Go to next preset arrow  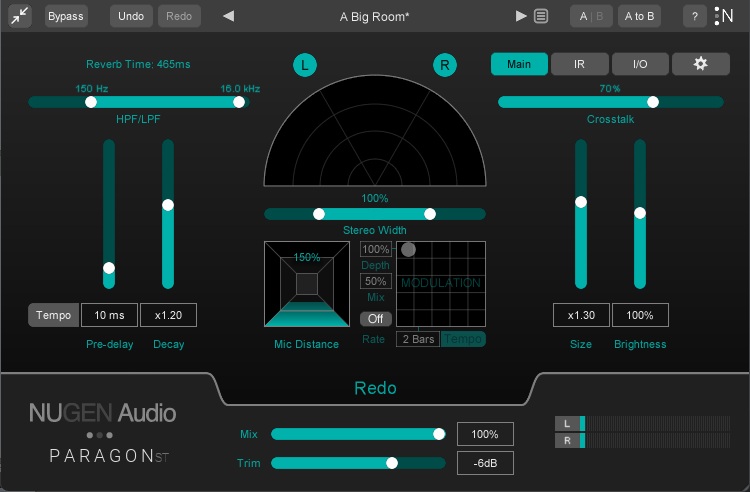tap(521, 17)
